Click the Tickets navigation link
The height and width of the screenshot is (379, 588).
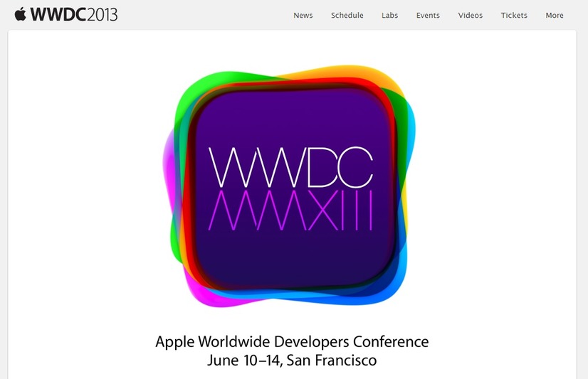[x=514, y=16]
